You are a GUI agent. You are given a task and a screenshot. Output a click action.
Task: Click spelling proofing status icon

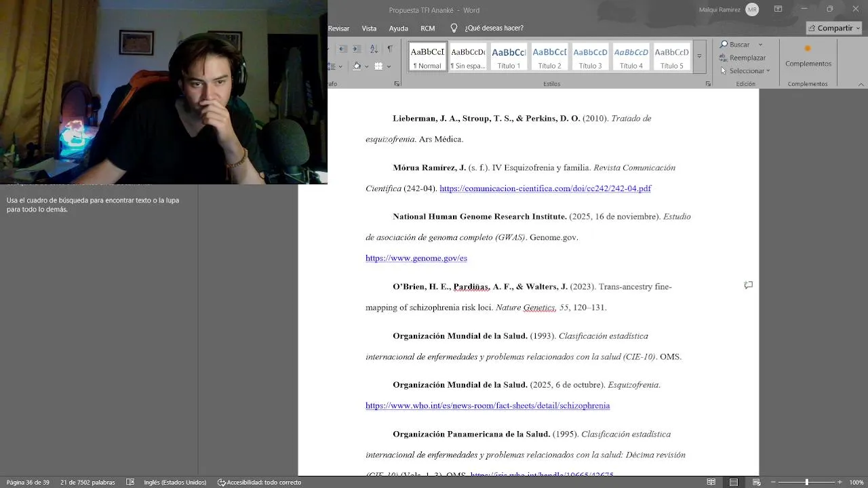point(130,483)
